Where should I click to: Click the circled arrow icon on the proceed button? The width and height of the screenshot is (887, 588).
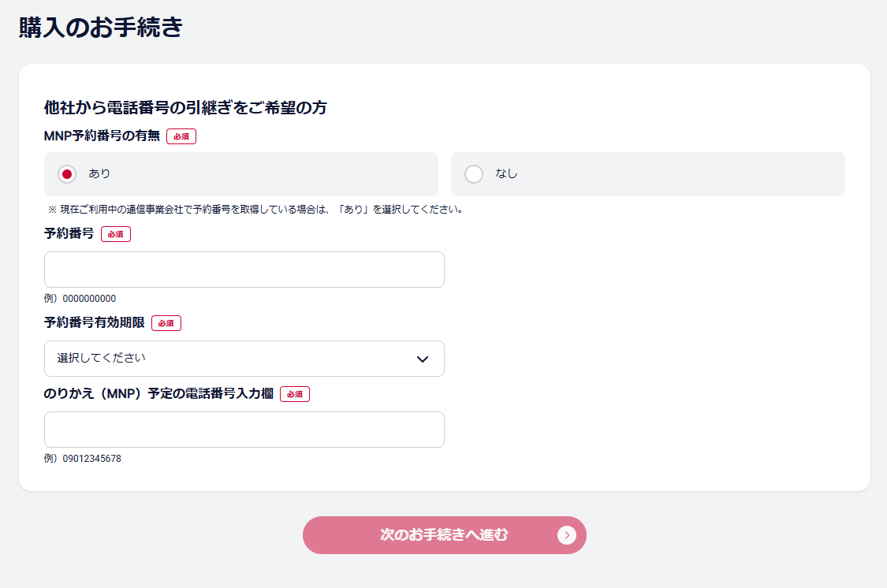point(566,535)
